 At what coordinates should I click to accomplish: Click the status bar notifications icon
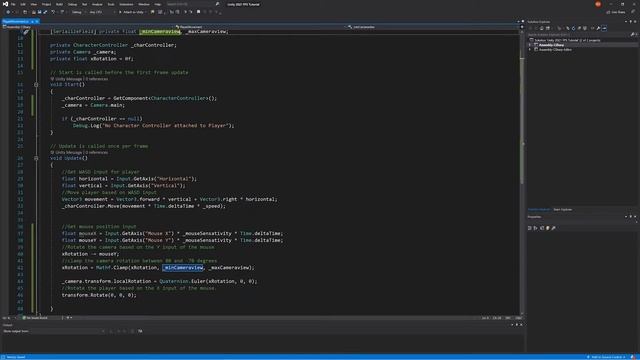(x=633, y=357)
